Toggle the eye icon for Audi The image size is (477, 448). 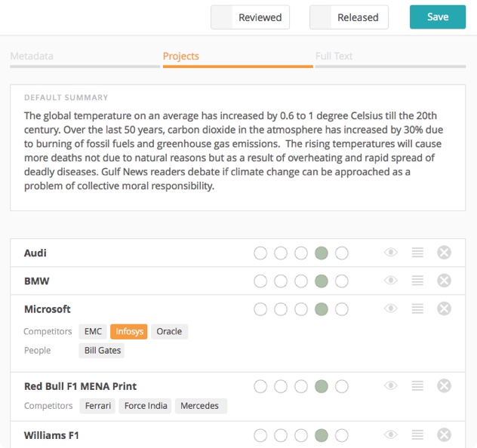[391, 252]
